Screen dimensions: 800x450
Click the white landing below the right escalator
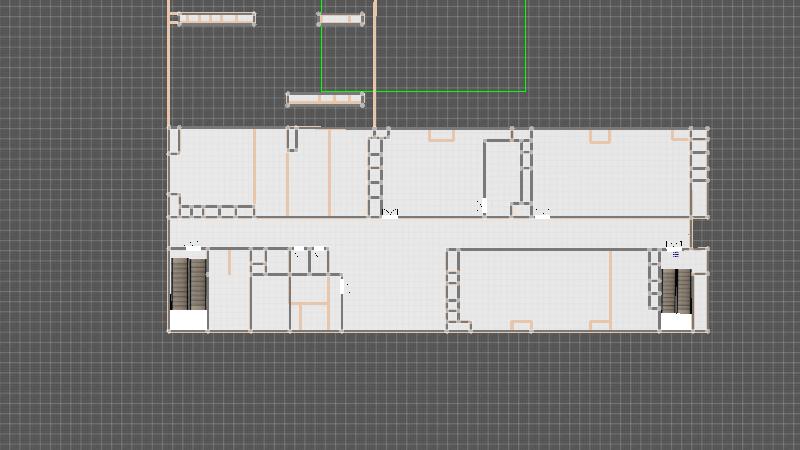[676, 321]
